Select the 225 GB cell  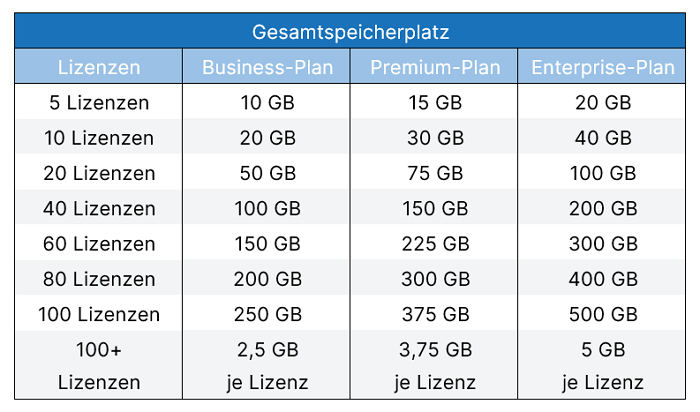pos(435,244)
